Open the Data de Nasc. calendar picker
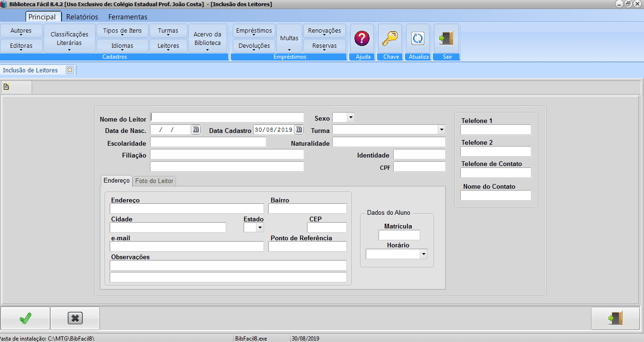 pos(195,130)
